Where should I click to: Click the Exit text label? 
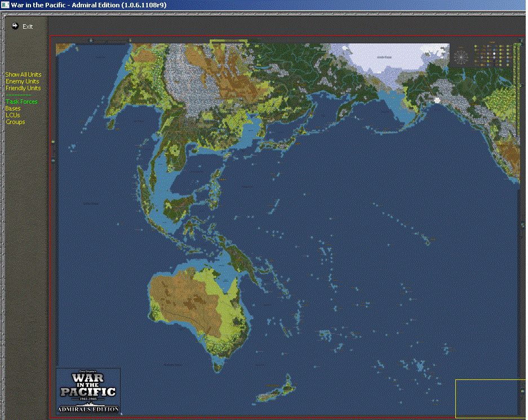point(28,26)
